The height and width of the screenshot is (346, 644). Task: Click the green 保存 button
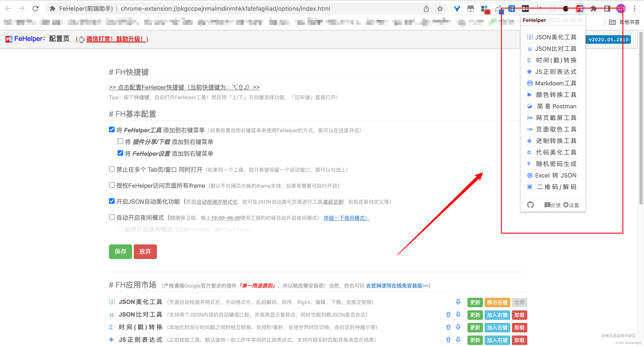[x=120, y=252]
